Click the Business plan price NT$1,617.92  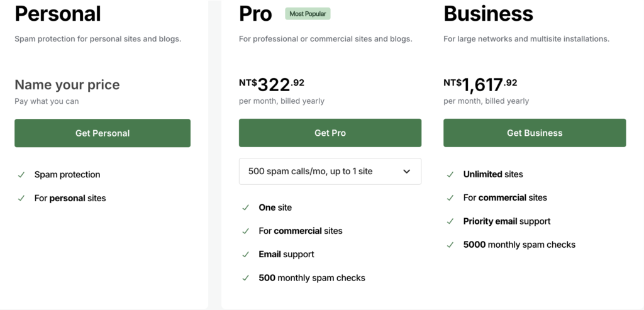pos(480,85)
